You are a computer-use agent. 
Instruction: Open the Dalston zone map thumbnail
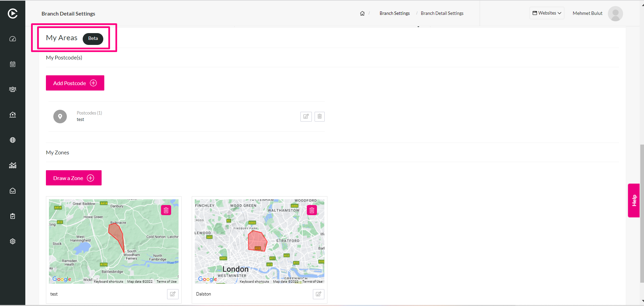click(260, 241)
